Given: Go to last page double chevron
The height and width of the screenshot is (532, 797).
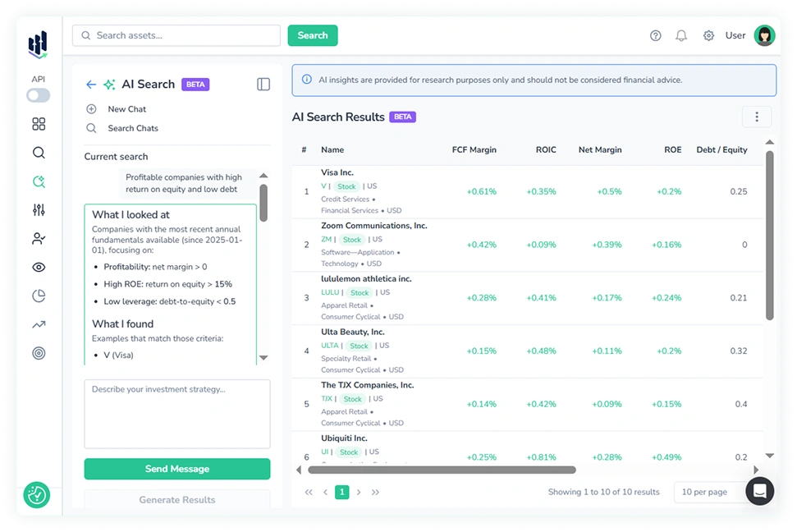Looking at the screenshot, I should 375,493.
